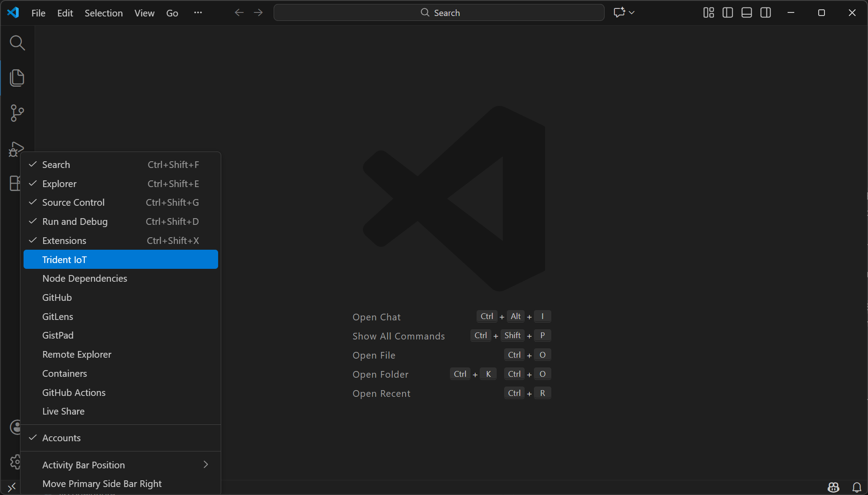Enable the GitLens view entry
The height and width of the screenshot is (495, 868).
(121, 316)
